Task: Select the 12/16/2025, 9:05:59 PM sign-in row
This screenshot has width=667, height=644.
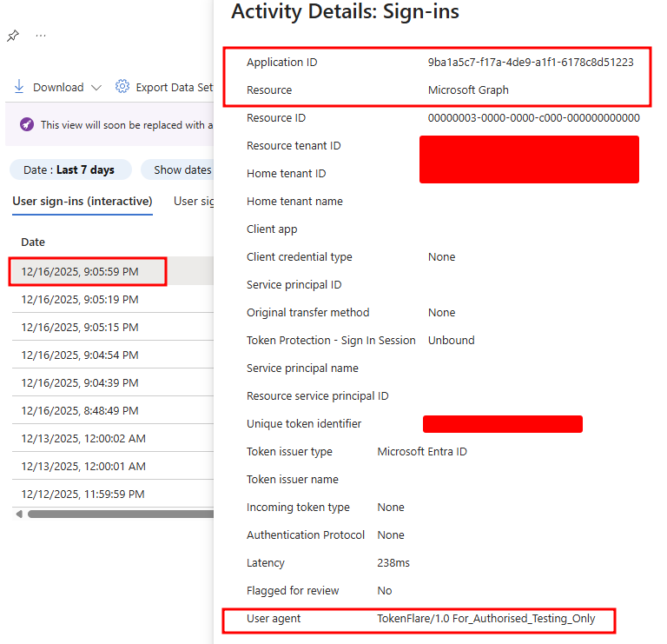Action: coord(80,271)
